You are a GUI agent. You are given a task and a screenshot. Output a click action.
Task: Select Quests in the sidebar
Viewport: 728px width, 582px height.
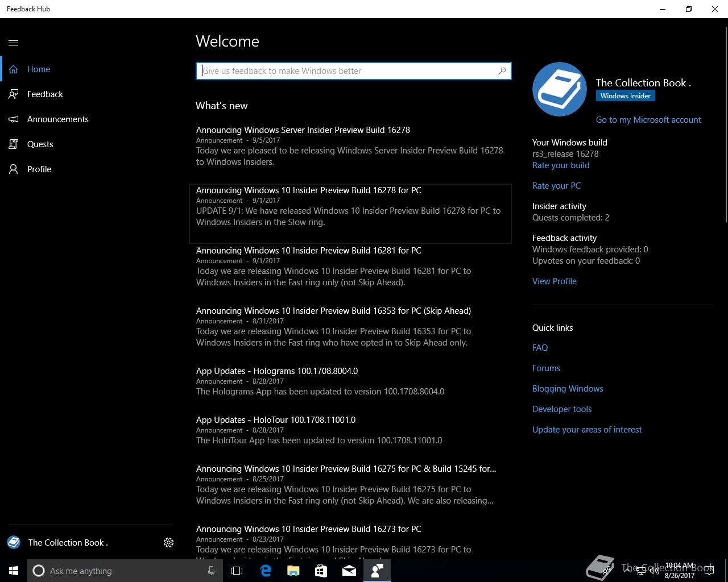pos(91,144)
